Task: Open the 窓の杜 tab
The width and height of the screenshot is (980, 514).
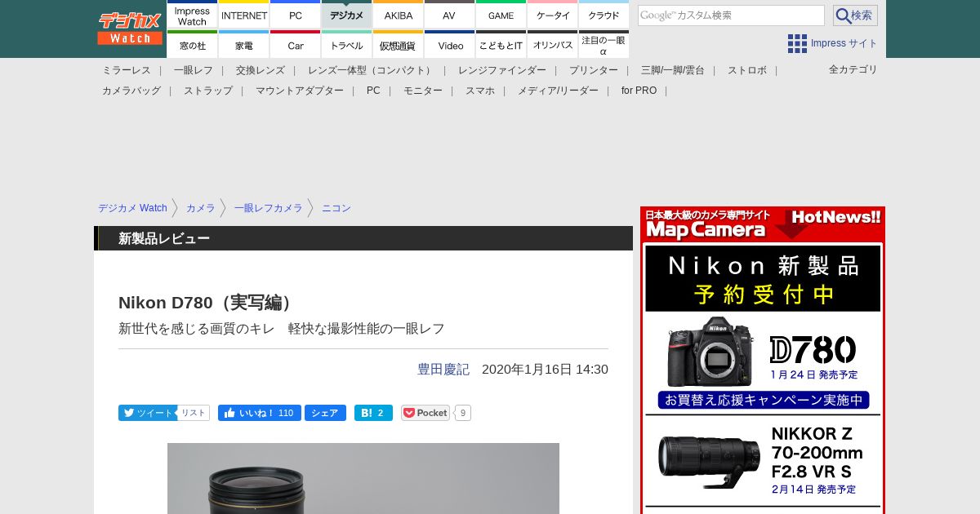Action: tap(193, 45)
